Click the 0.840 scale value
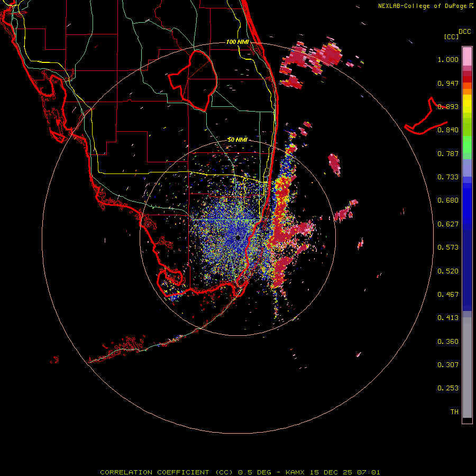Viewport: 476px width, 476px height. pyautogui.click(x=448, y=130)
